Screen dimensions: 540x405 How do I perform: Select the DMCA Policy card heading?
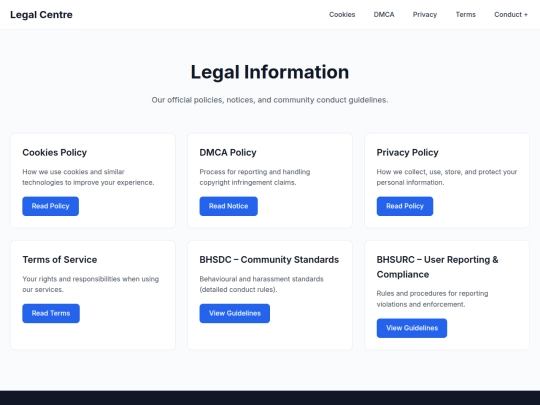228,153
